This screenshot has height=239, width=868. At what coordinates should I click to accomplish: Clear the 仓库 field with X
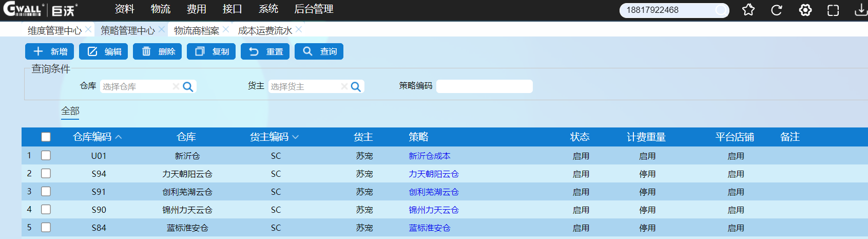pos(176,86)
